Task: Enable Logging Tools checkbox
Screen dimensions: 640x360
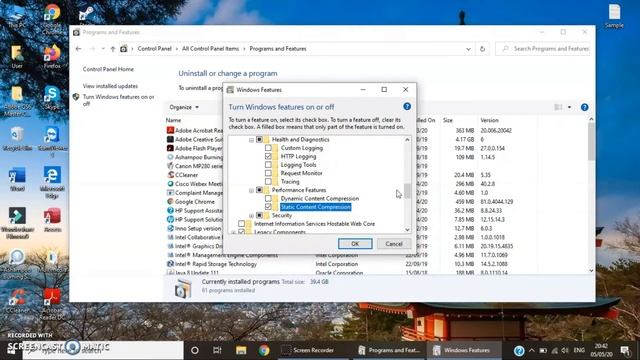Action: [x=268, y=165]
